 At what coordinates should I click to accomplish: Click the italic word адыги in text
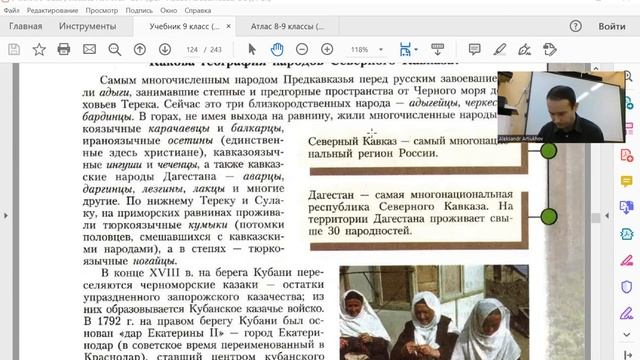point(115,92)
